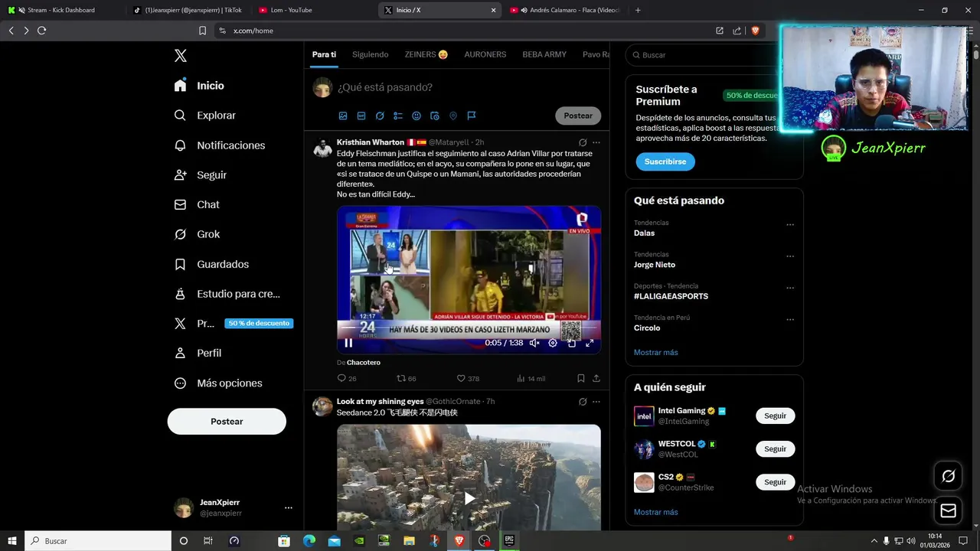Pause the Chacotero video
The height and width of the screenshot is (551, 980).
[348, 343]
